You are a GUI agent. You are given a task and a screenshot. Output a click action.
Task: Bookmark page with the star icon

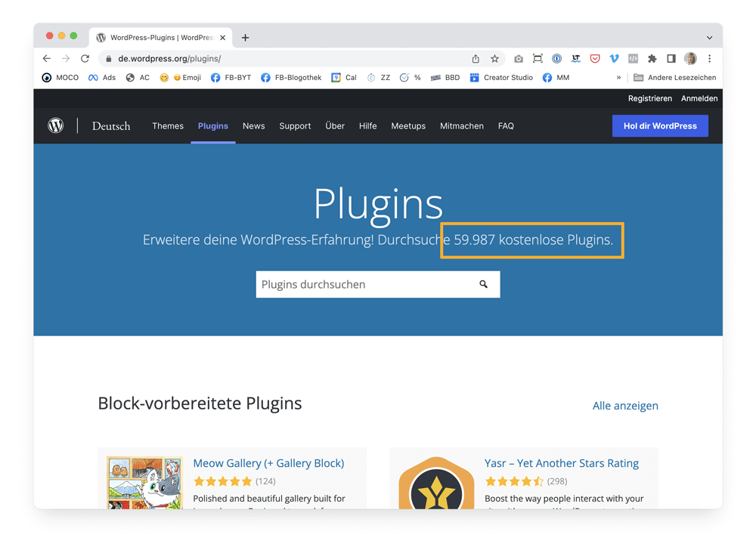pyautogui.click(x=494, y=59)
